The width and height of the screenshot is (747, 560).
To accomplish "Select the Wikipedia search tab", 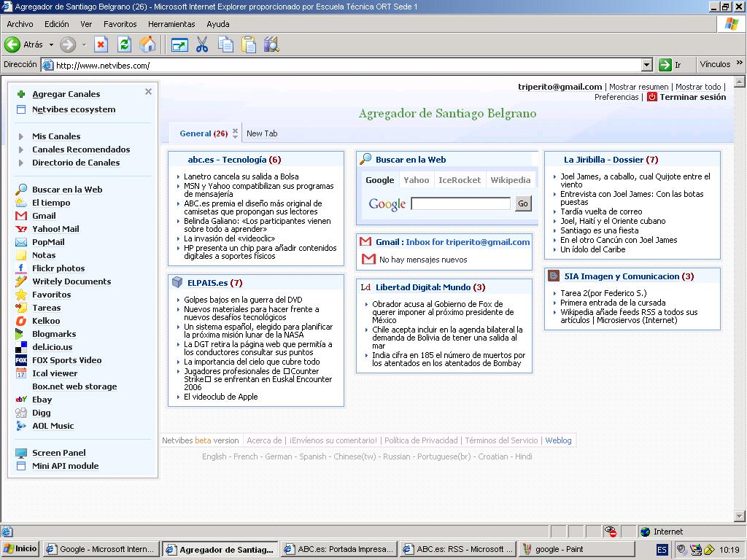I will click(510, 180).
